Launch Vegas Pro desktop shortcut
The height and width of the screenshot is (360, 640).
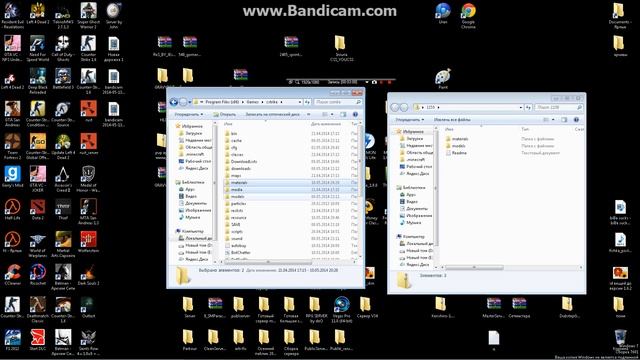341,309
